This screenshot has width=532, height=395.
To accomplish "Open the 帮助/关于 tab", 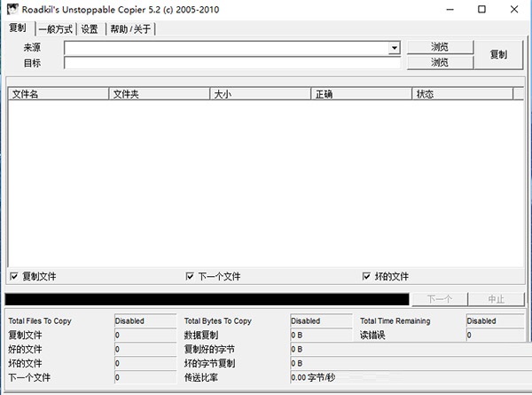I will click(x=130, y=28).
